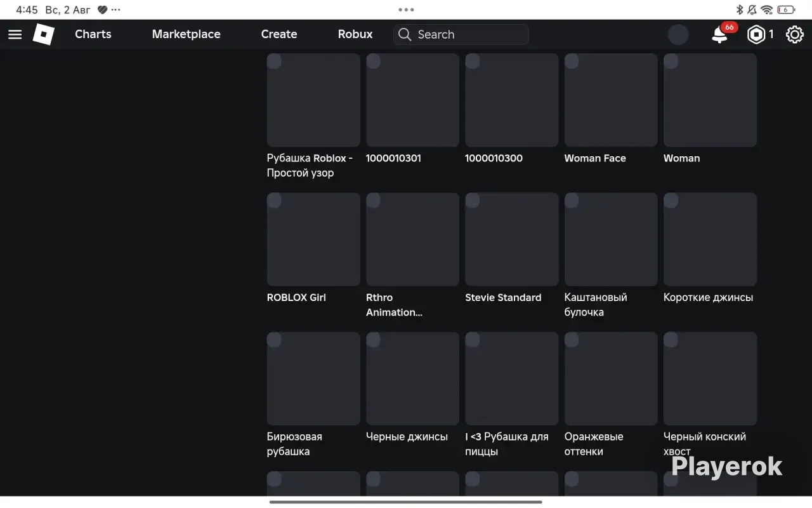The image size is (812, 508).
Task: Click the 'Stevie Standard' item name
Action: click(x=503, y=297)
